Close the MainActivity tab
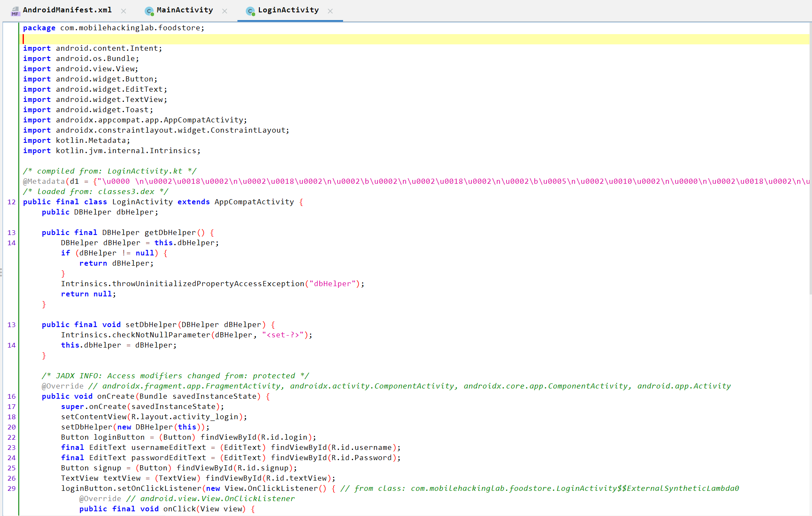This screenshot has width=812, height=516. [224, 11]
